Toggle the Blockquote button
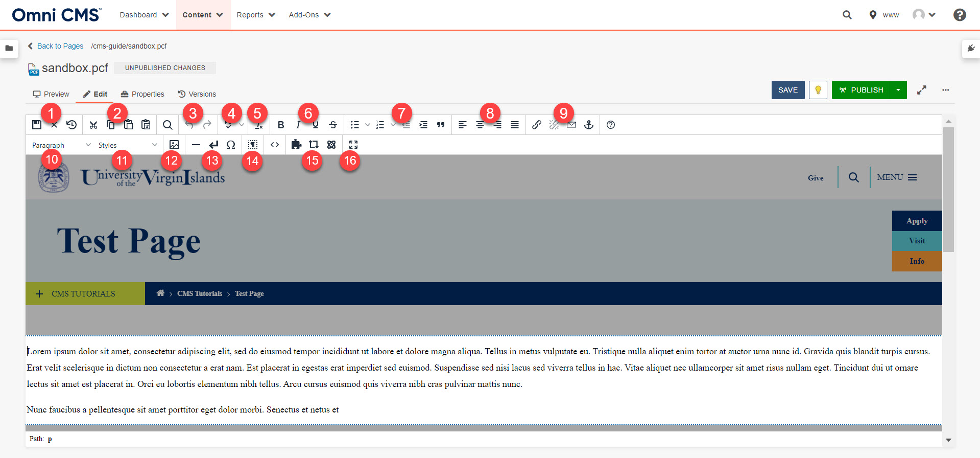Screen dimensions: 980x458 pyautogui.click(x=441, y=125)
